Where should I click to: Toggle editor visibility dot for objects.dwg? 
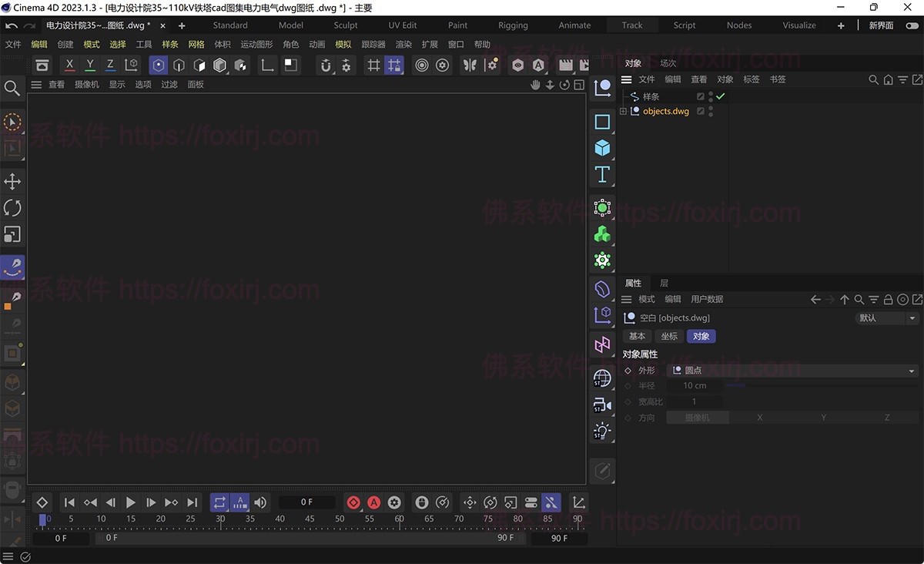711,108
